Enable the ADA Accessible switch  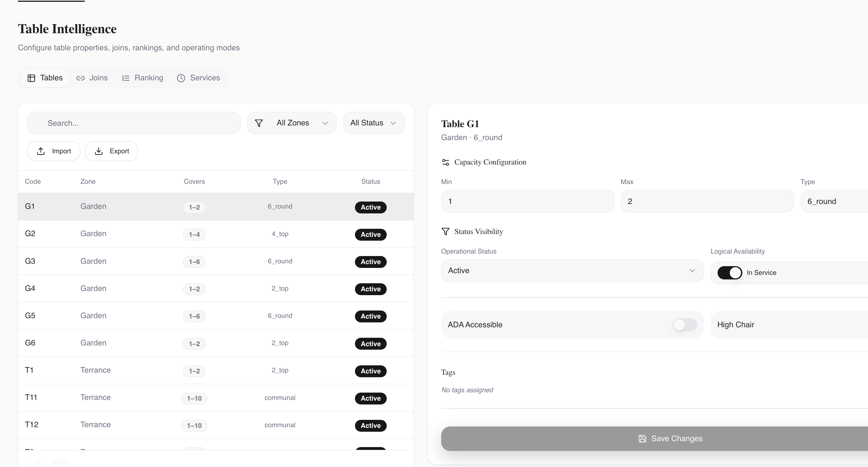click(684, 325)
